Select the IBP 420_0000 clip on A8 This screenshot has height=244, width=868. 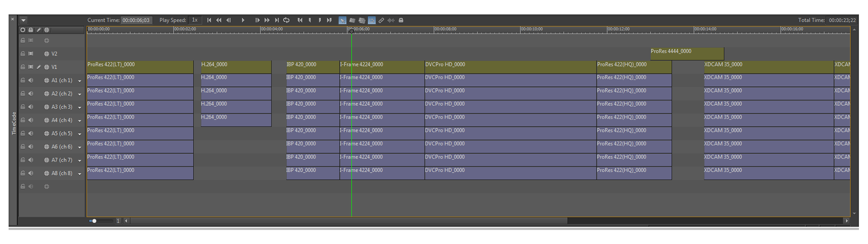[313, 173]
